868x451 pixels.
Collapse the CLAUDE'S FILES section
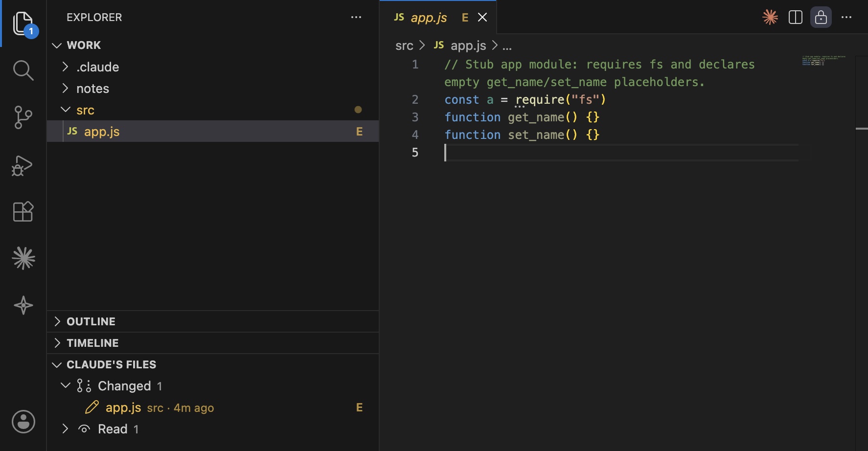click(213, 364)
